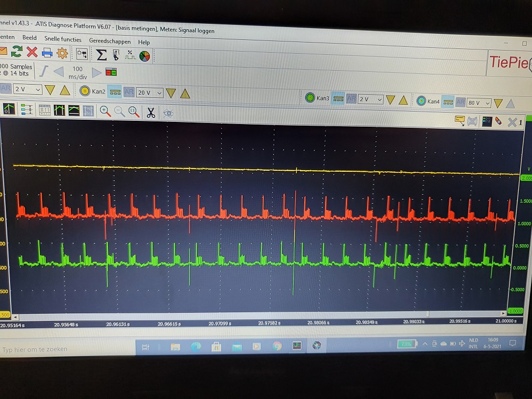Print the measurement with the printer icon
The width and height of the screenshot is (532, 399).
point(47,53)
